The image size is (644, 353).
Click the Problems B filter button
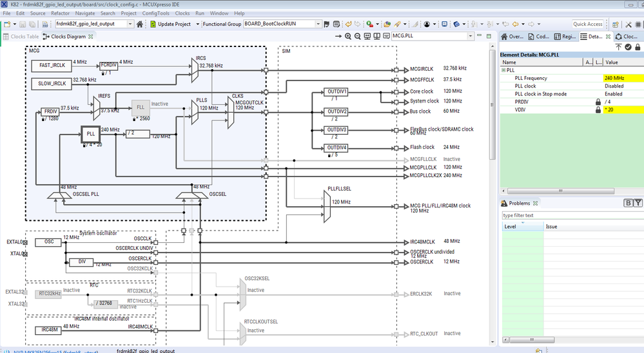pos(628,203)
